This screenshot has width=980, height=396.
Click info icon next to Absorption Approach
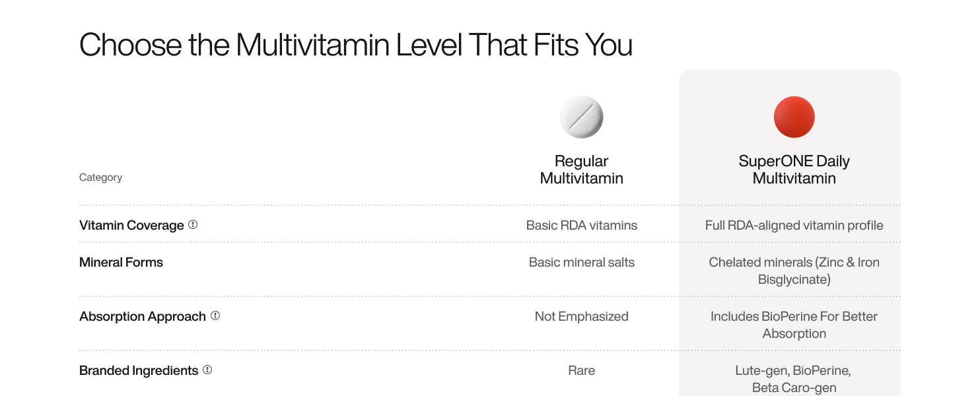(215, 315)
